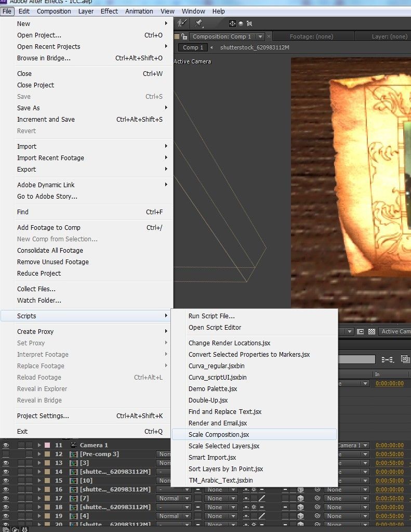Image resolution: width=411 pixels, height=532 pixels.
Task: Toggle View Axis Mode icon
Action: click(249, 23)
